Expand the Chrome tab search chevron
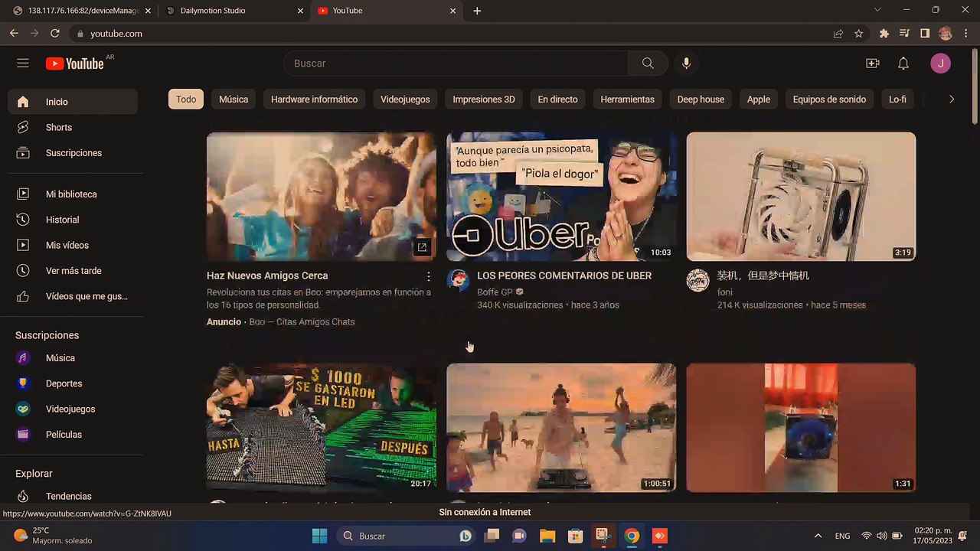 877,10
